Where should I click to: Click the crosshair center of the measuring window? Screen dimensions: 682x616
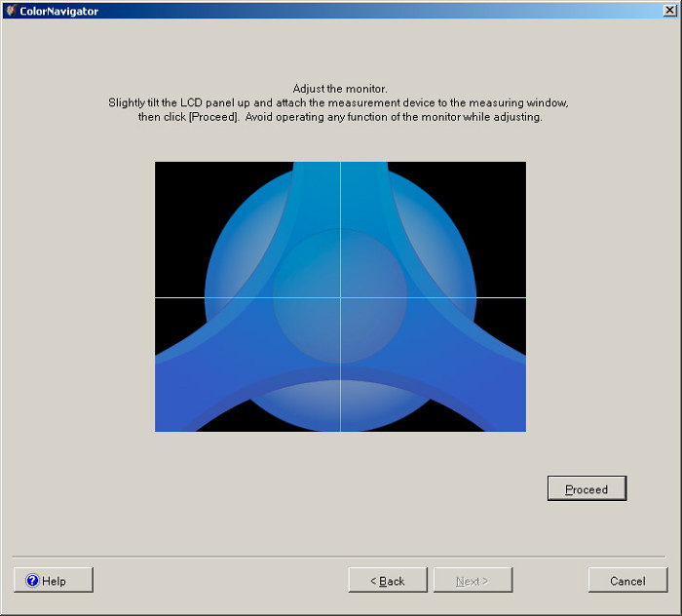tap(340, 297)
